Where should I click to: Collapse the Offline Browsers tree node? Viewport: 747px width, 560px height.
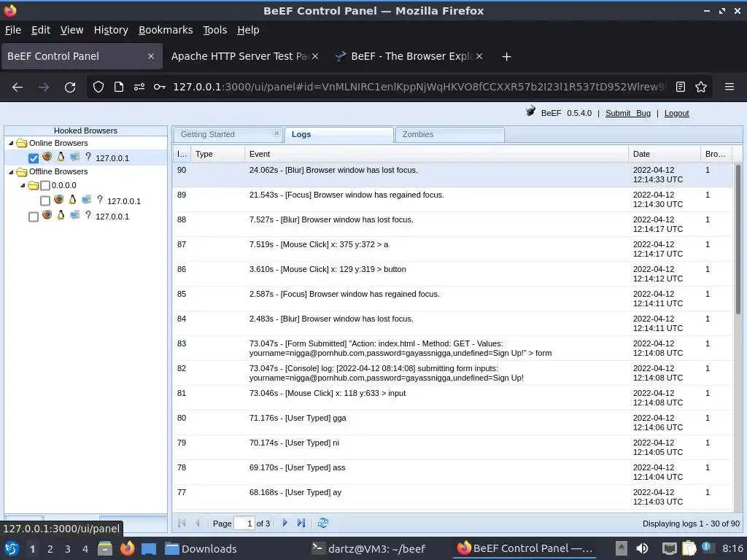pos(11,171)
